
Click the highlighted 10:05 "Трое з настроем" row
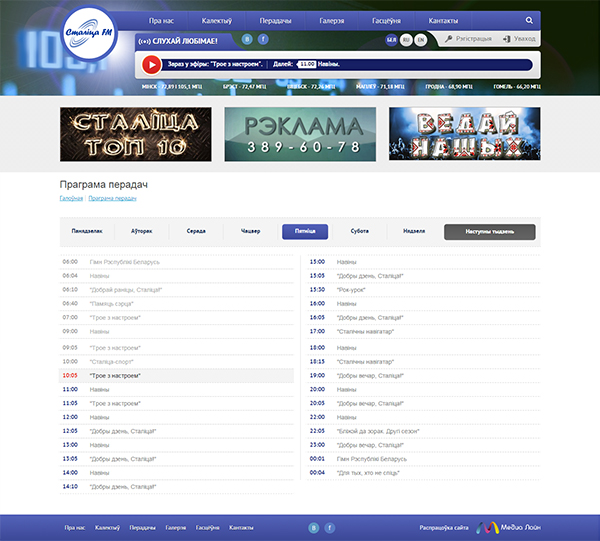(x=176, y=376)
